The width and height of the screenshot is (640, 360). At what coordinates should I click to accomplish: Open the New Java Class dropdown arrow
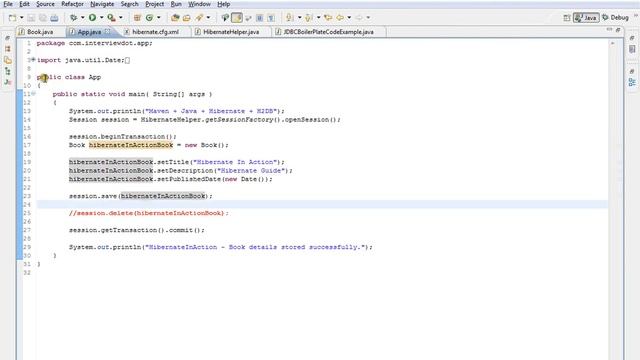(159, 18)
